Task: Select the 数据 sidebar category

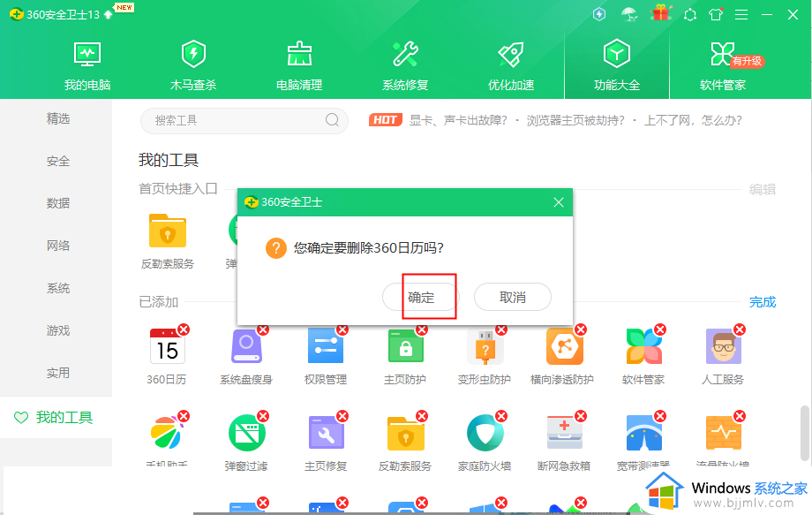Action: [58, 204]
